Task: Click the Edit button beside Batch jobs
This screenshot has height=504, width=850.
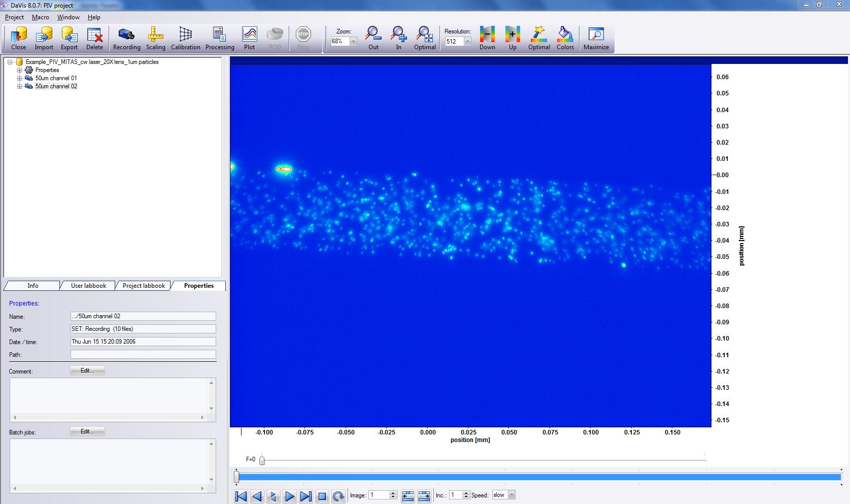Action: click(87, 431)
